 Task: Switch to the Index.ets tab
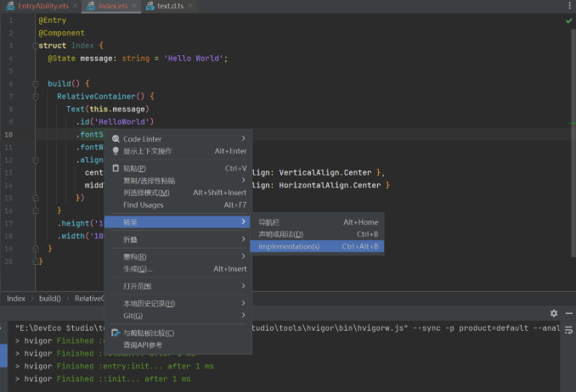tap(112, 6)
